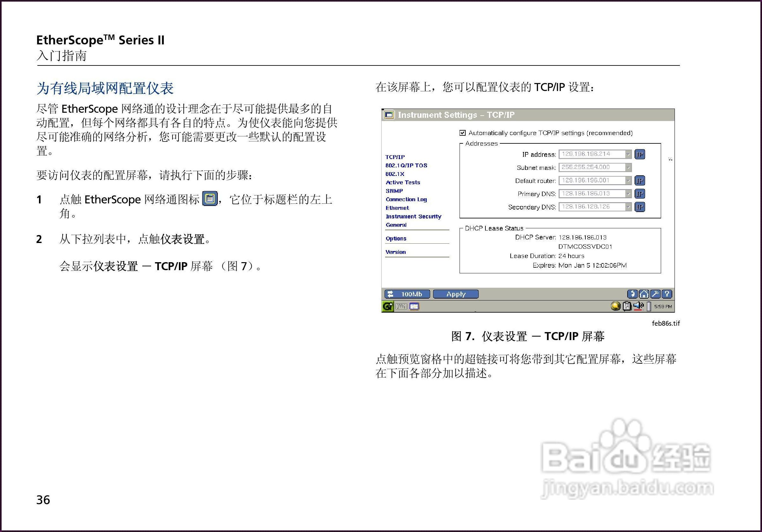Go back using the back arrow icon
Viewport: 762px width, 532px height.
pos(632,294)
